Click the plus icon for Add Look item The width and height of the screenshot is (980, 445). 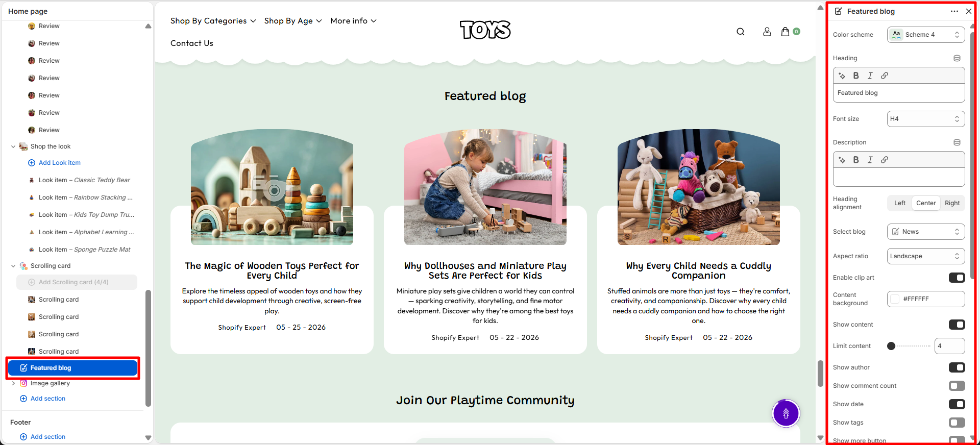tap(32, 163)
